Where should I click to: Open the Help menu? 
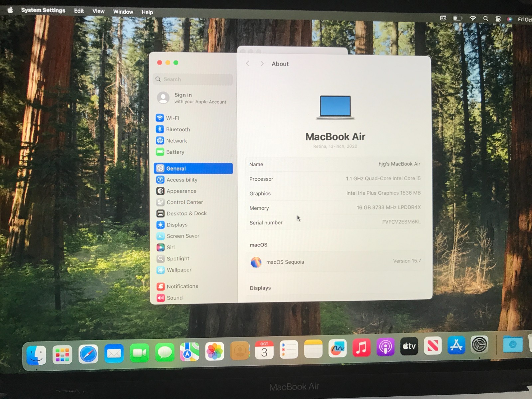pyautogui.click(x=147, y=12)
